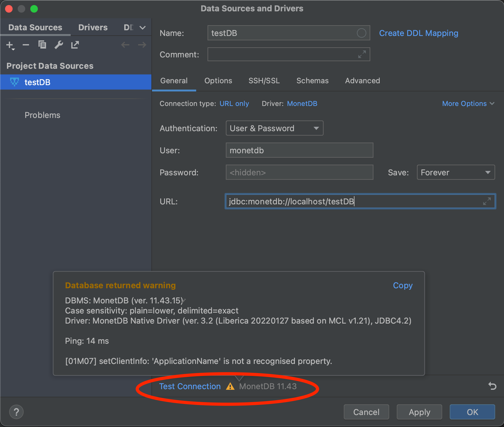Open the Authentication dropdown
Viewport: 504px width, 427px height.
pos(274,128)
